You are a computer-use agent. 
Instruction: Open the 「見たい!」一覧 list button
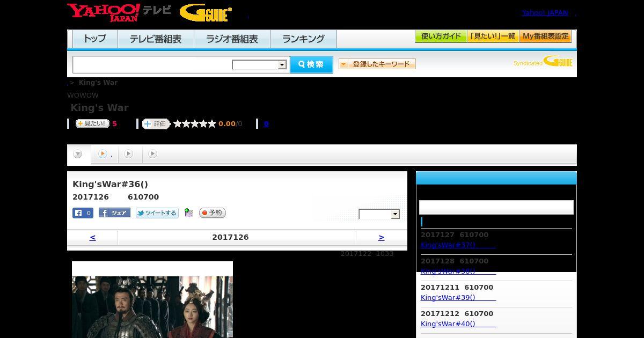coord(493,36)
